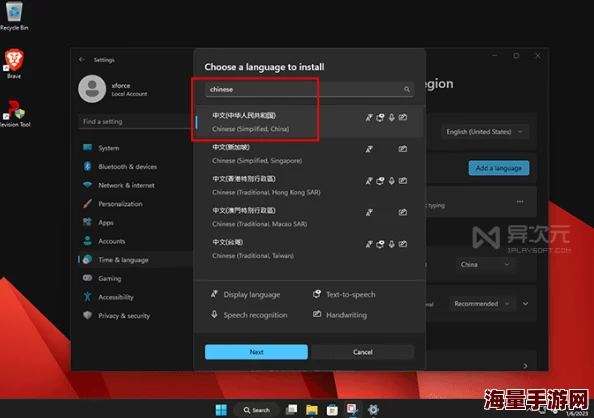The image size is (594, 418).
Task: Click the Text-to-speech legend icon
Action: (x=317, y=294)
